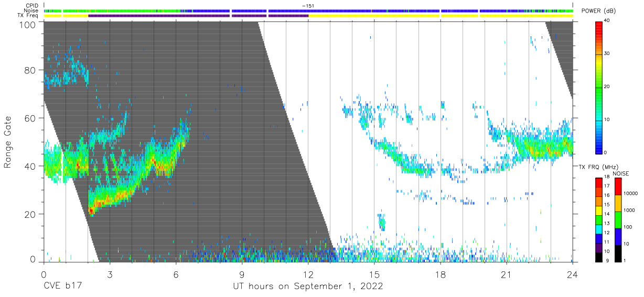644x297 pixels.
Task: Click TX frequency scale label '9'
Action: [607, 260]
